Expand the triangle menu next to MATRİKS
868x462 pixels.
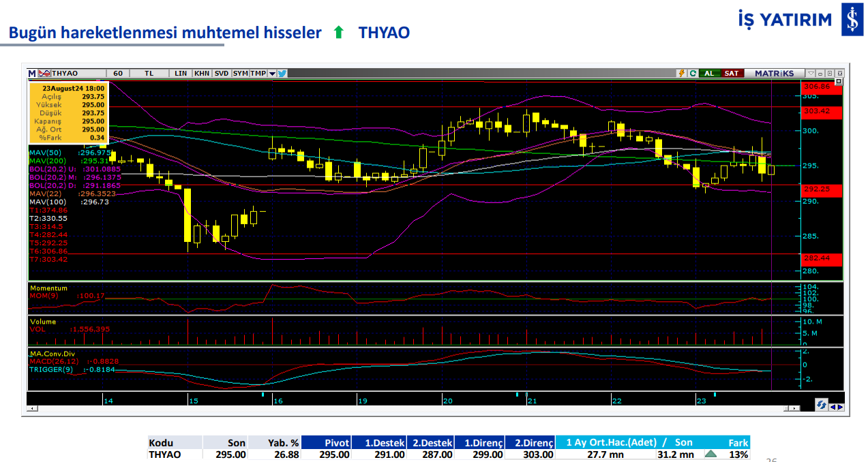pos(810,73)
